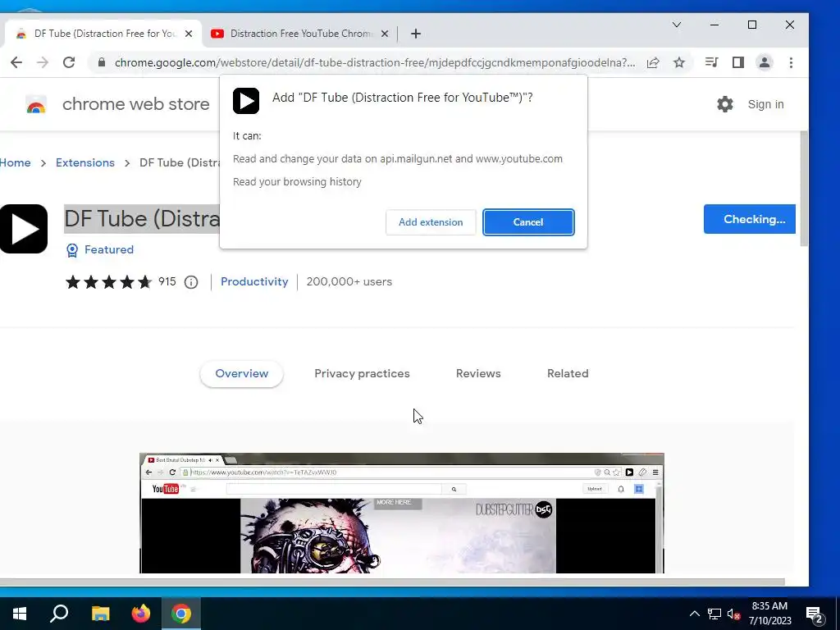The image size is (840, 630).
Task: Bookmark this page with star icon
Action: 678,62
